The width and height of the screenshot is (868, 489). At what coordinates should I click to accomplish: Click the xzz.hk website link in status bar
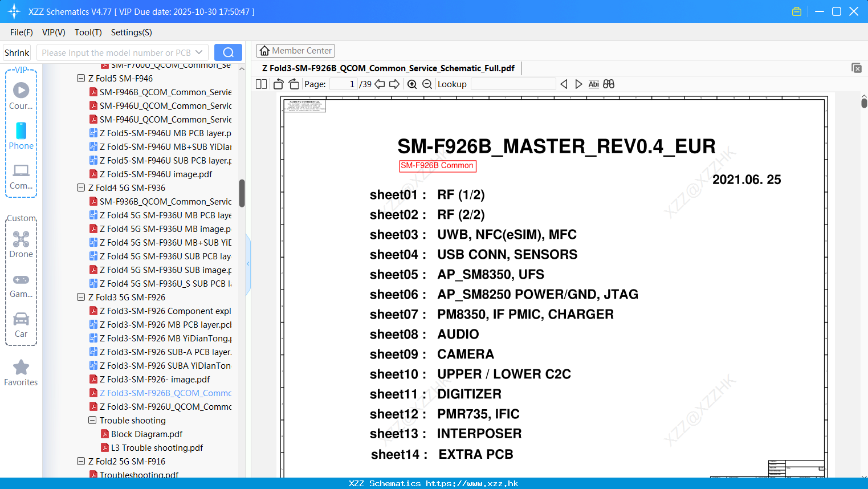coord(472,483)
